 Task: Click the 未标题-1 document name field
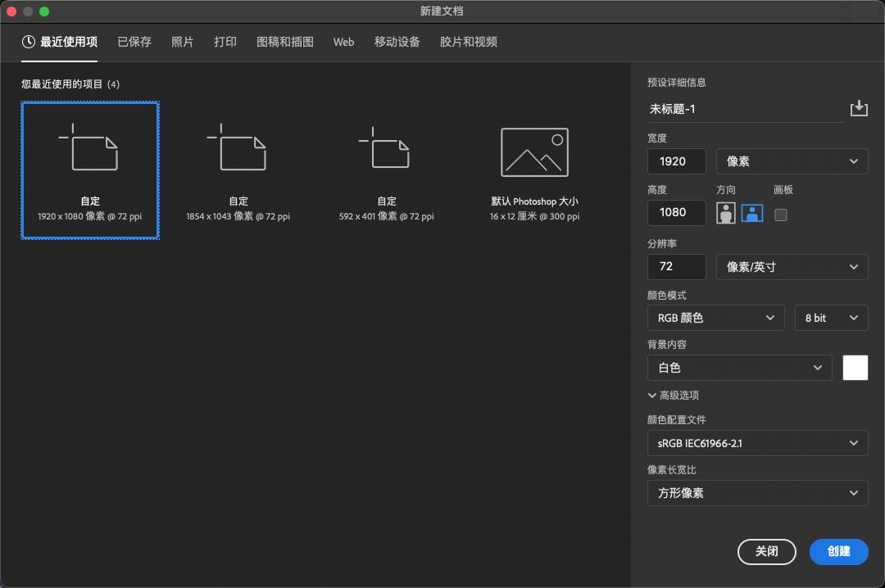737,109
